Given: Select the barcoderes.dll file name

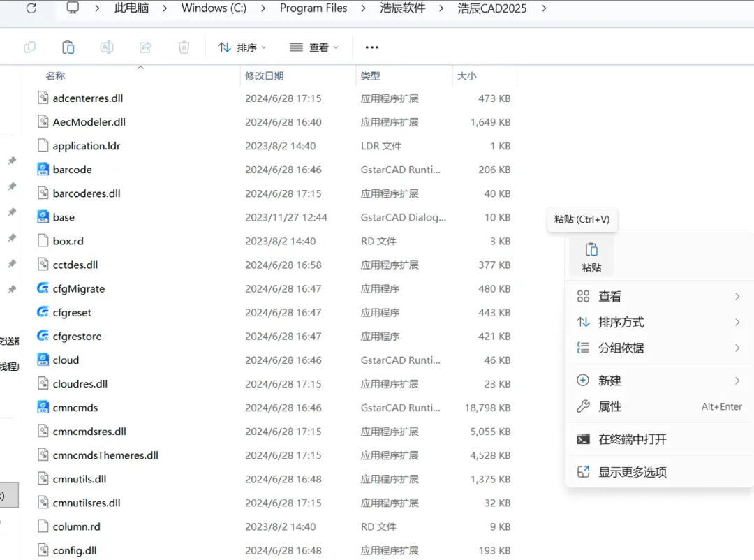Looking at the screenshot, I should click(x=87, y=193).
